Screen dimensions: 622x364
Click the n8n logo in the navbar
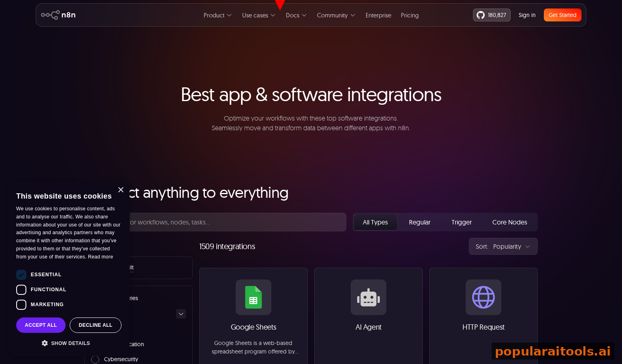click(x=58, y=15)
